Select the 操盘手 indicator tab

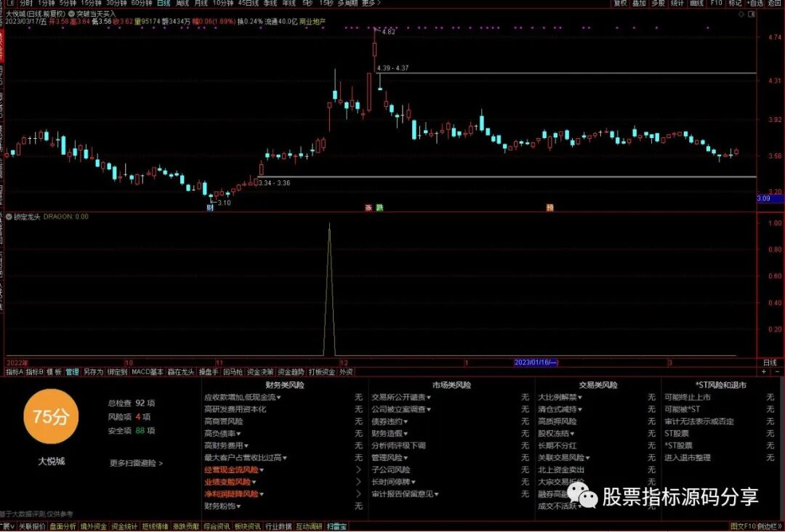209,372
